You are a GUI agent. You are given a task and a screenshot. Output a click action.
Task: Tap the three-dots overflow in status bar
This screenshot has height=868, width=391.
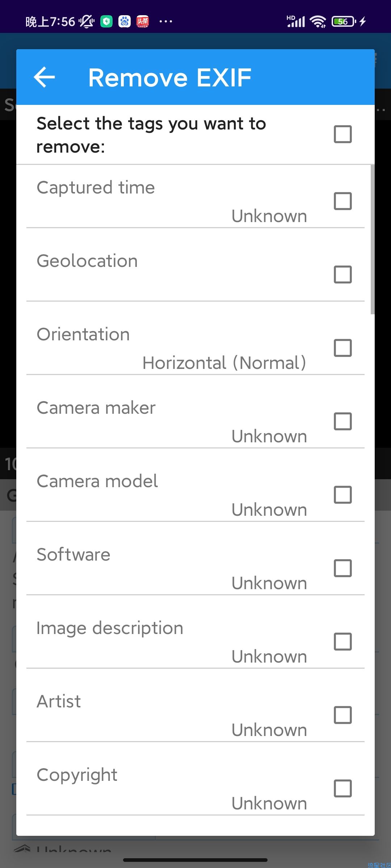click(166, 22)
